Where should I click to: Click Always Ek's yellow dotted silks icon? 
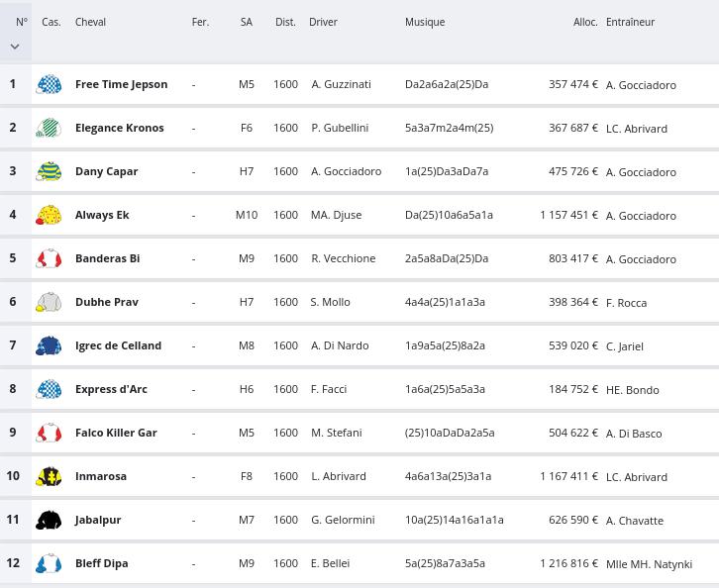(x=49, y=216)
